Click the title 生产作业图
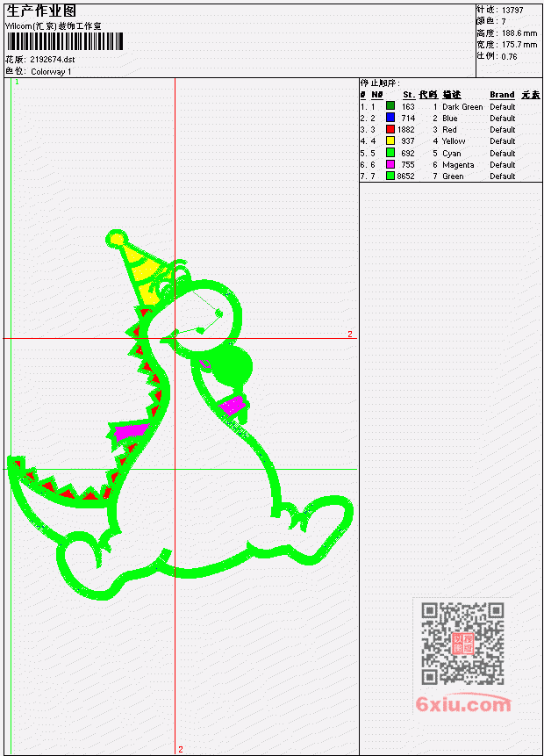Viewport: 544px width, 756px height. [41, 11]
